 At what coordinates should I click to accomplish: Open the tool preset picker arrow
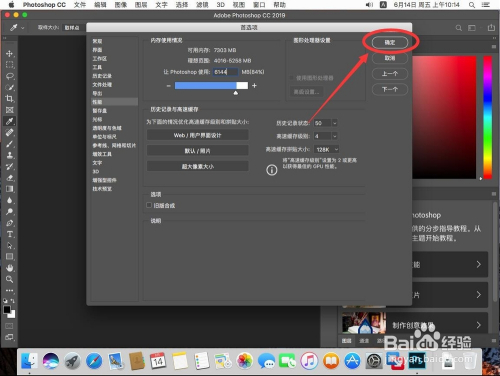(x=23, y=28)
